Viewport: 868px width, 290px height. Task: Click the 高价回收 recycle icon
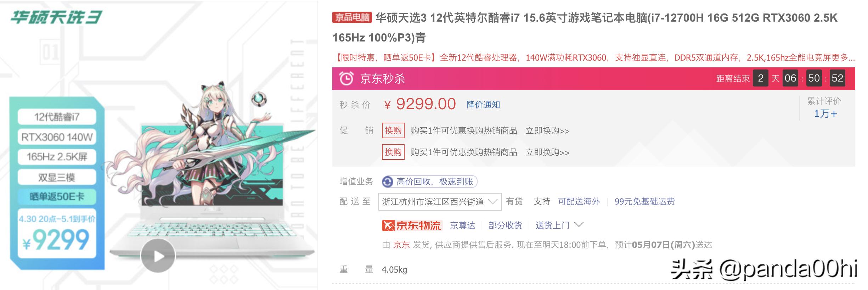(388, 182)
